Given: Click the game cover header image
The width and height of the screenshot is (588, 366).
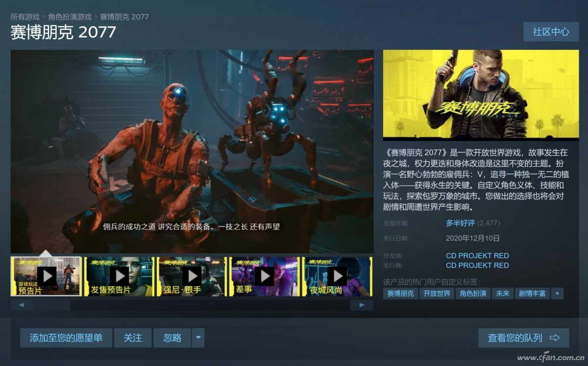Looking at the screenshot, I should 481,95.
